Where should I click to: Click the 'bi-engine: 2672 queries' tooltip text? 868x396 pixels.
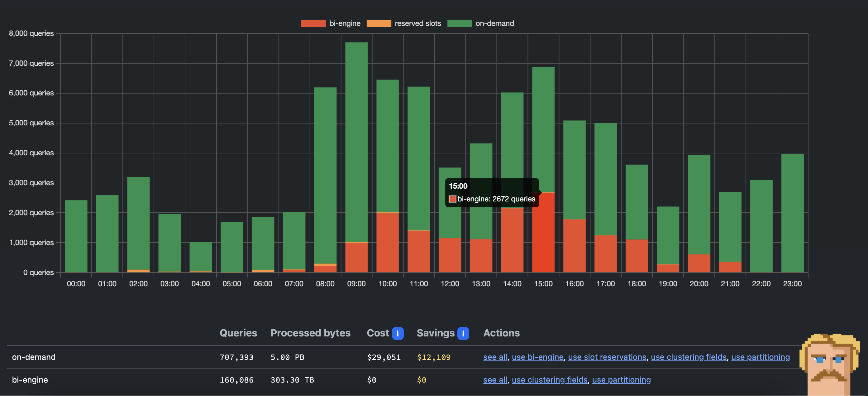pos(496,199)
